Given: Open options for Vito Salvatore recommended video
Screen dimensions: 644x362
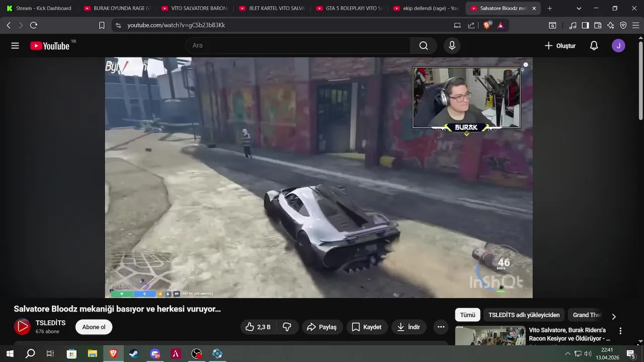Looking at the screenshot, I should [620, 331].
